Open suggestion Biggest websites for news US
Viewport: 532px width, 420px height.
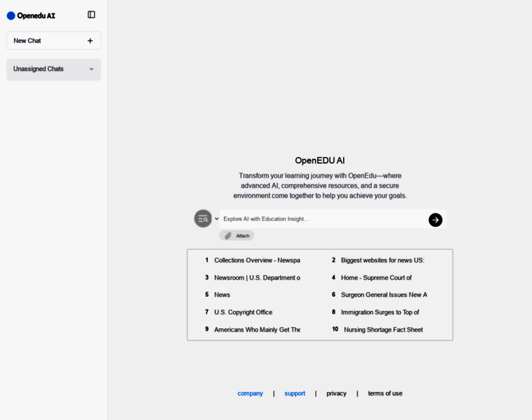click(382, 260)
